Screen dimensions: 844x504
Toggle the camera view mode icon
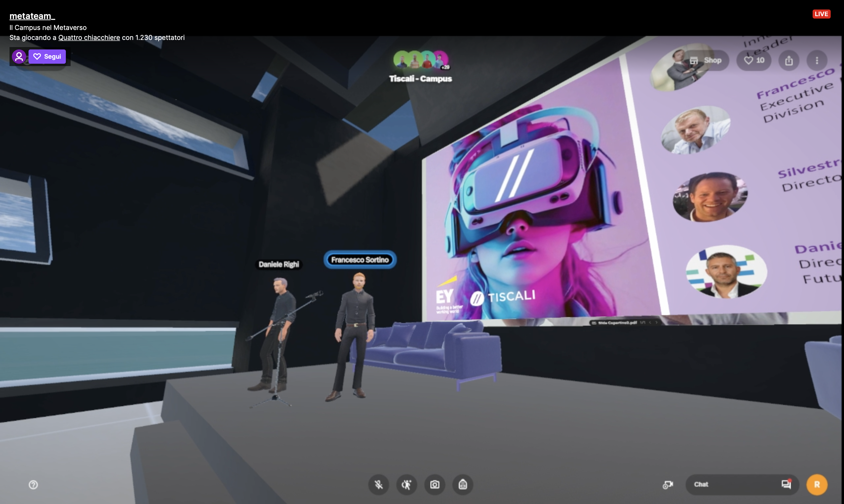[668, 485]
